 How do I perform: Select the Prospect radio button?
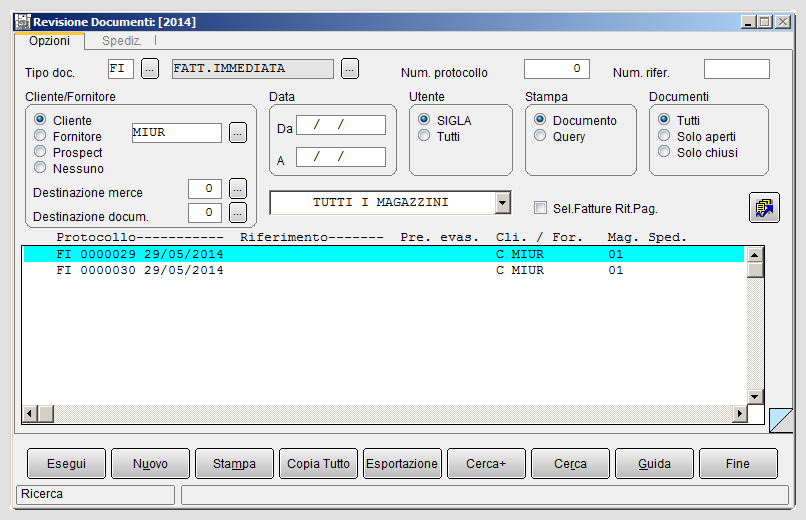coord(40,151)
